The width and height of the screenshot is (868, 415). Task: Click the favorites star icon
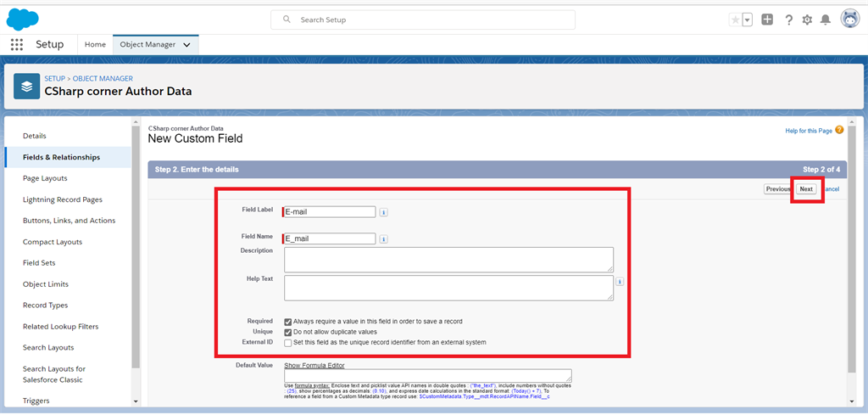(x=735, y=20)
